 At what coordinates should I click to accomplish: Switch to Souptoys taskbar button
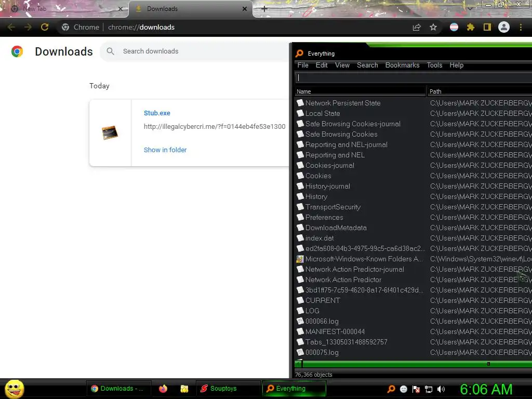[228, 389]
